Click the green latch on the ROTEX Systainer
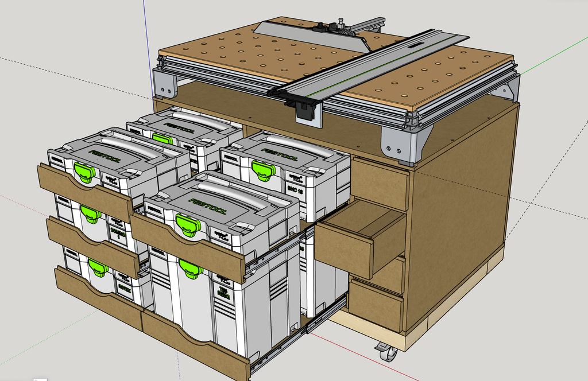This screenshot has width=588, height=381. coord(98,267)
